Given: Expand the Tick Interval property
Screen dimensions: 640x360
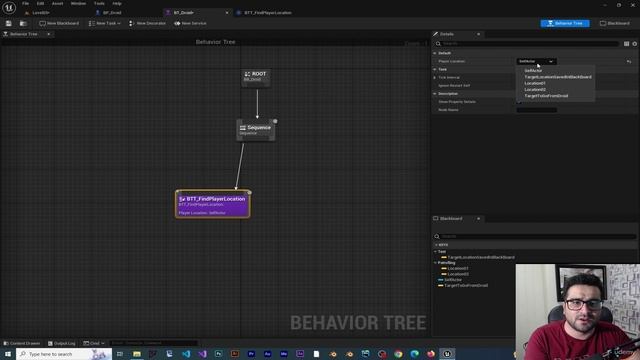Looking at the screenshot, I should [435, 78].
